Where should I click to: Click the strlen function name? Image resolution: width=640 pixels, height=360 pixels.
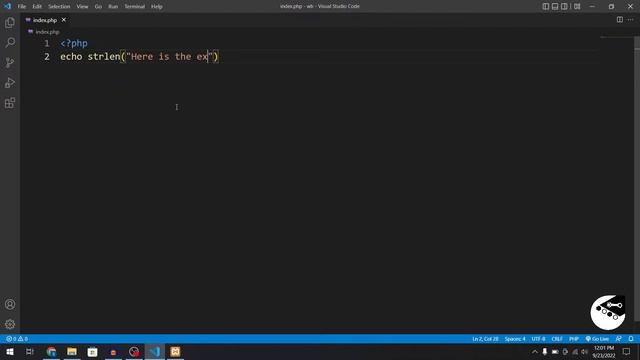pos(104,56)
